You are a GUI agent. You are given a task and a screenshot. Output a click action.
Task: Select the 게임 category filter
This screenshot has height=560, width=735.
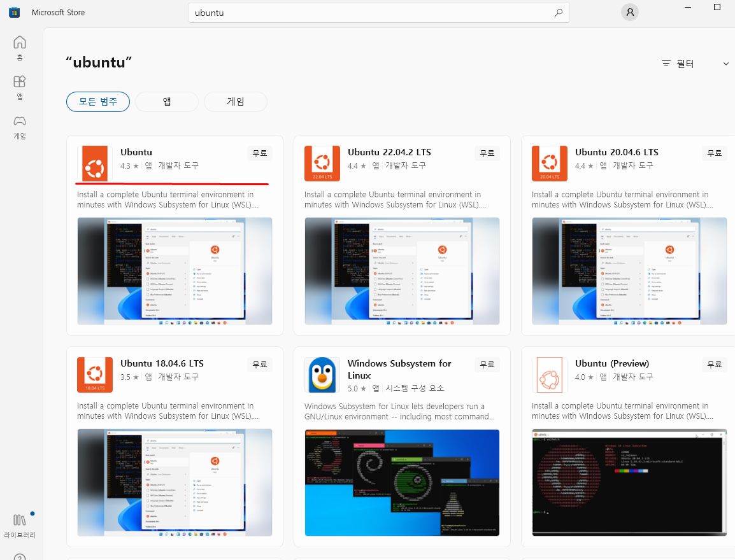pos(236,102)
